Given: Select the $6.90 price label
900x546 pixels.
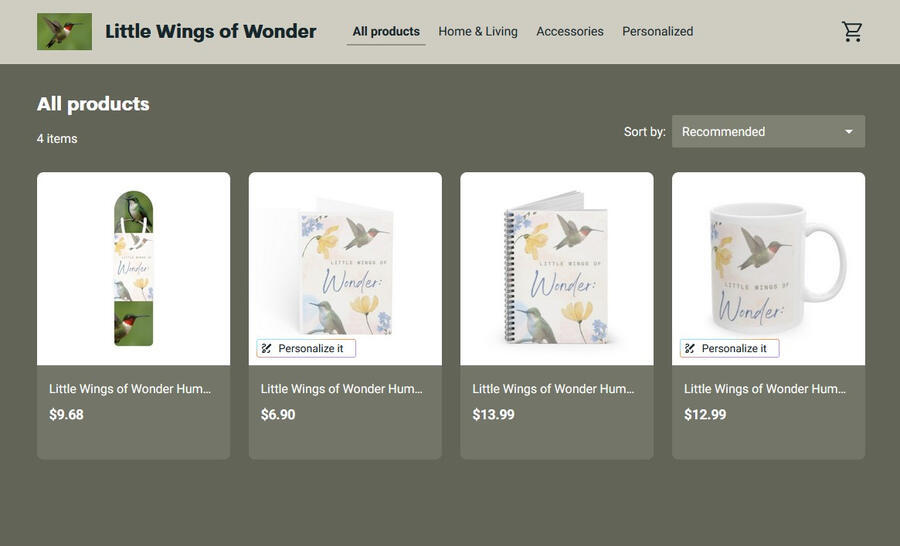Looking at the screenshot, I should [278, 415].
